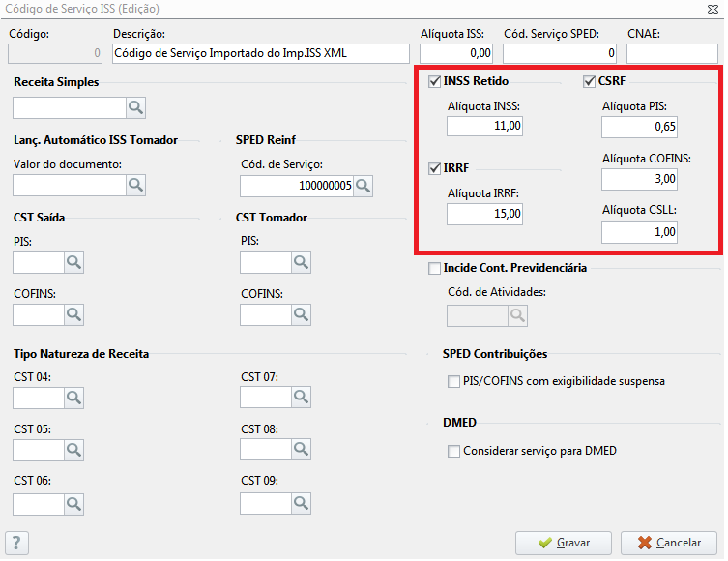This screenshot has width=728, height=561.
Task: Click CST 04 search magnifier icon
Action: coord(73,398)
